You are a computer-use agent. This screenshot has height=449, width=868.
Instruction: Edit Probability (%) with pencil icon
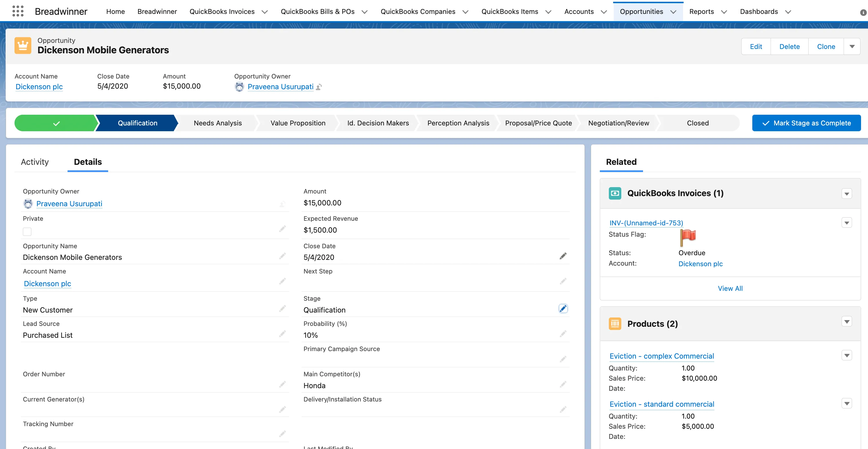pyautogui.click(x=563, y=334)
